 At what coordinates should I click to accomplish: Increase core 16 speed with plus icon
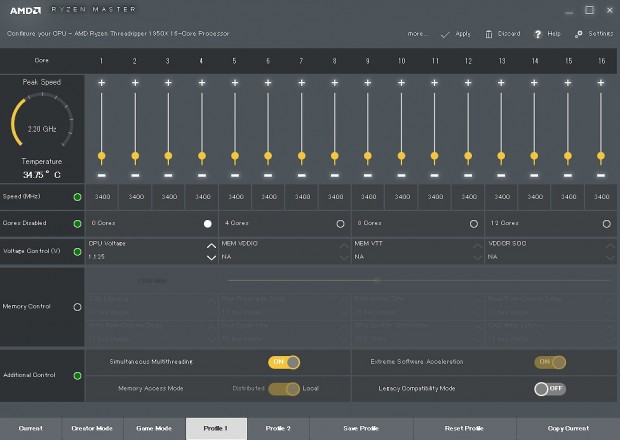[x=601, y=83]
